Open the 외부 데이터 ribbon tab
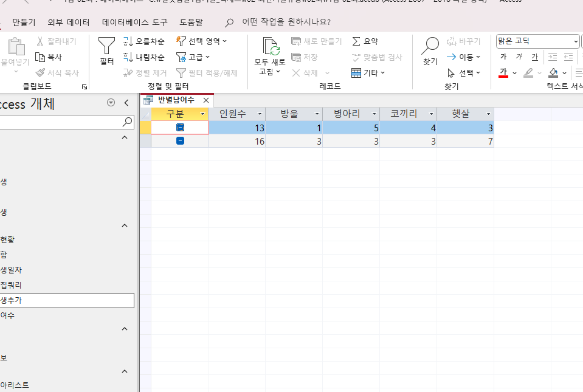This screenshot has width=583, height=392. pos(69,22)
